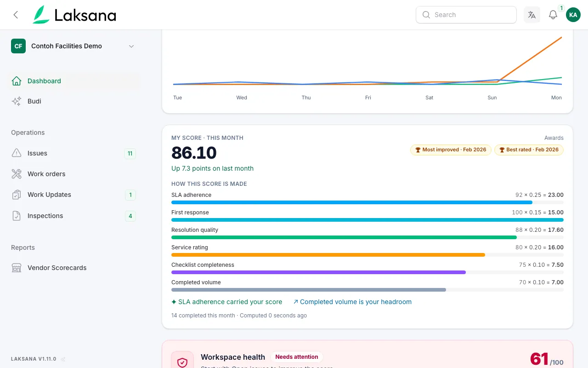Click the Most improved · Feb 2026 award

pyautogui.click(x=451, y=150)
